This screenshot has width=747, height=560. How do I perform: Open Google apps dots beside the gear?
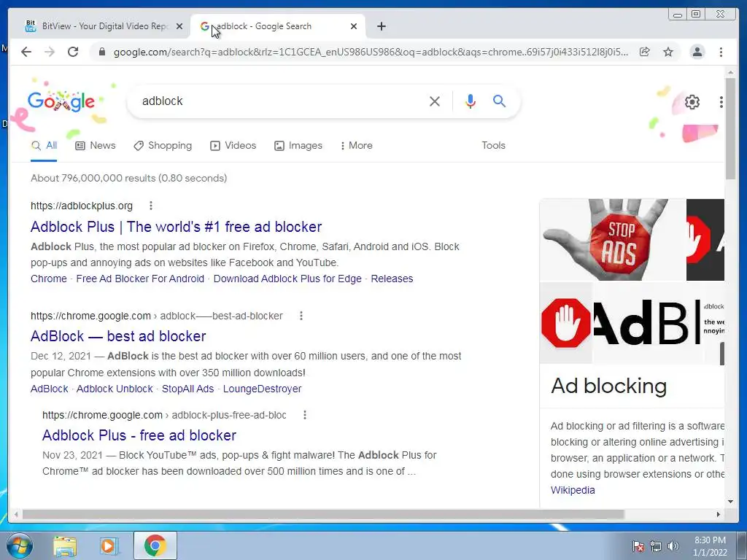721,102
